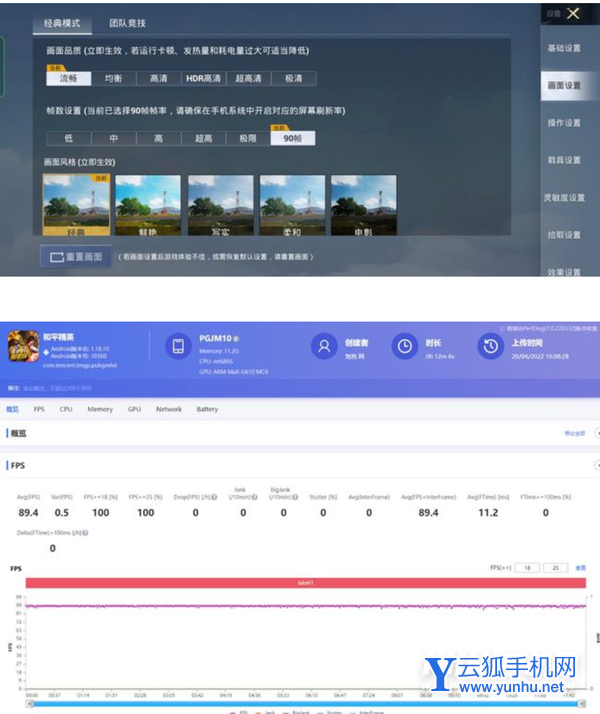Click the export-all link in 概览 header
This screenshot has width=600, height=714.
[575, 433]
